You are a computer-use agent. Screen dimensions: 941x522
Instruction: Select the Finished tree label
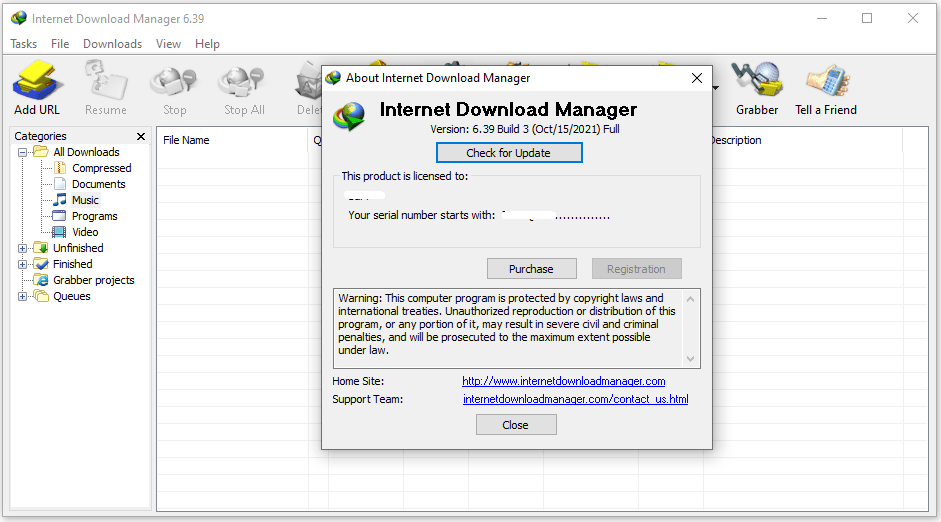tap(73, 264)
